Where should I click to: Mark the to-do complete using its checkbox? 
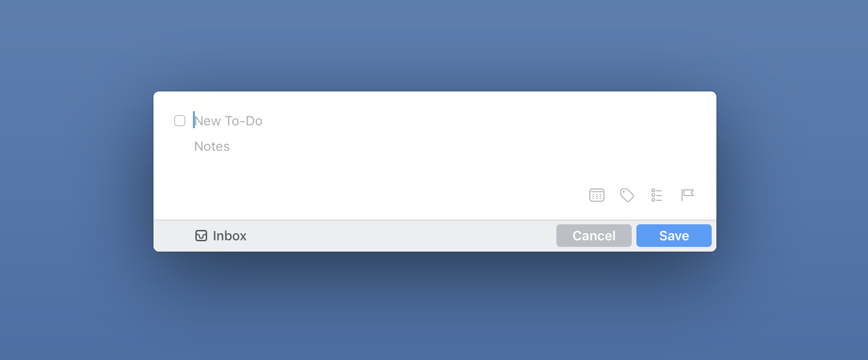click(x=180, y=121)
